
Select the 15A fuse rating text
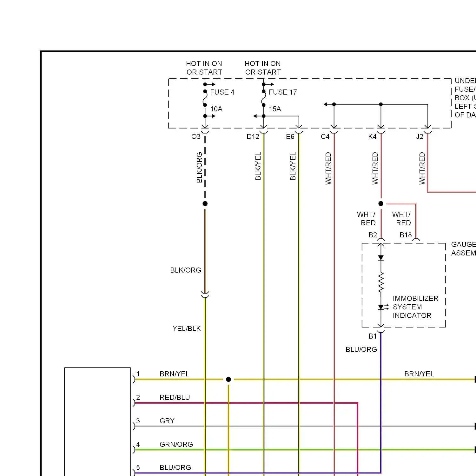click(275, 109)
